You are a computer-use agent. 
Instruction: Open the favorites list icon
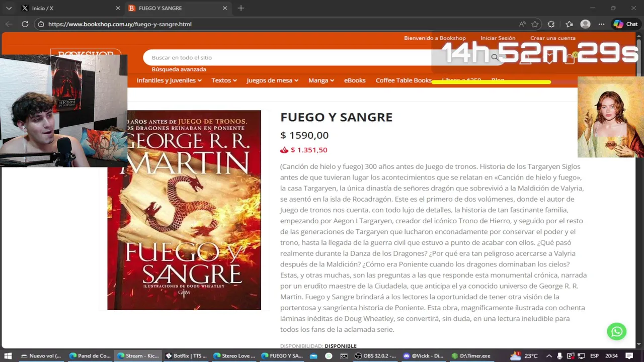pyautogui.click(x=569, y=24)
